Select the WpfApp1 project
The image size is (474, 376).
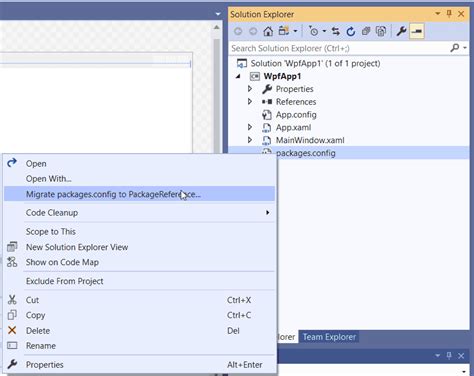pos(282,76)
